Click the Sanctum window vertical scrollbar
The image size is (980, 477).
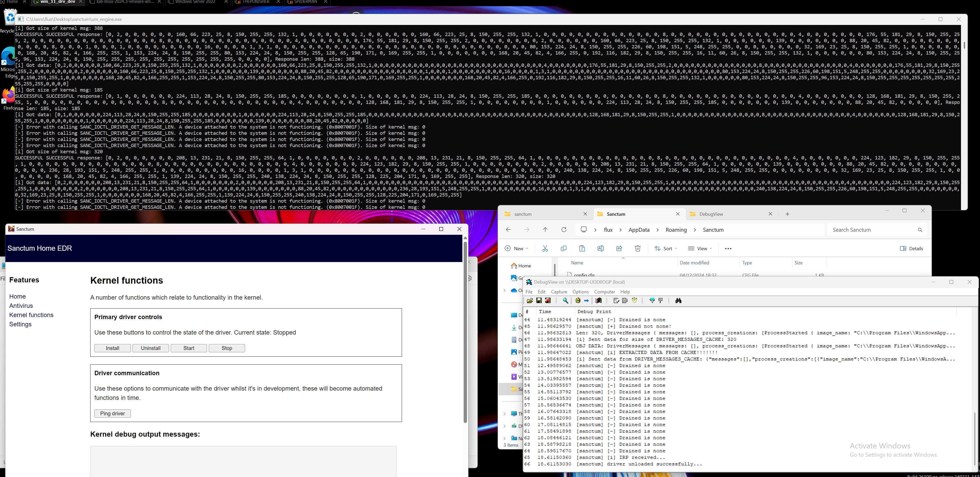pyautogui.click(x=465, y=331)
